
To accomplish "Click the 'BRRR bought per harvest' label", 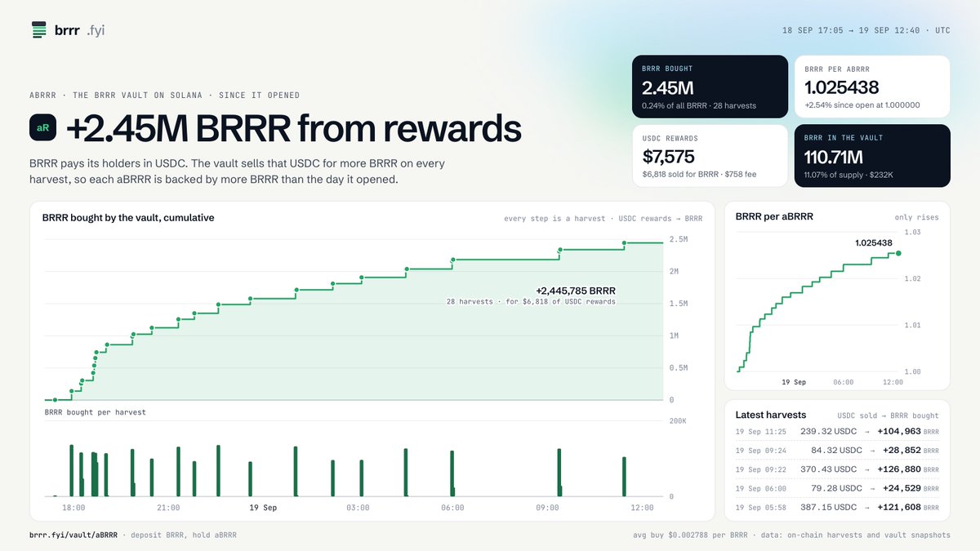I will 95,412.
